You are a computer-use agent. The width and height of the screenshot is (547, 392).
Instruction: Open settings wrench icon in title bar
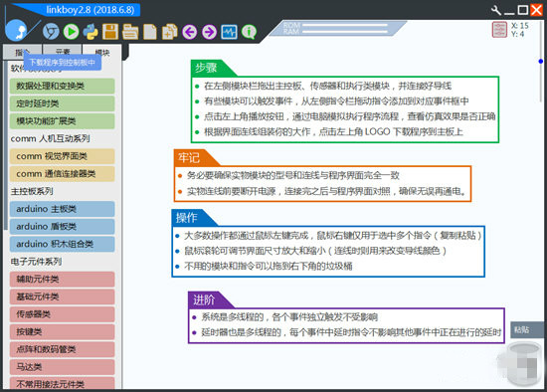tap(495, 10)
